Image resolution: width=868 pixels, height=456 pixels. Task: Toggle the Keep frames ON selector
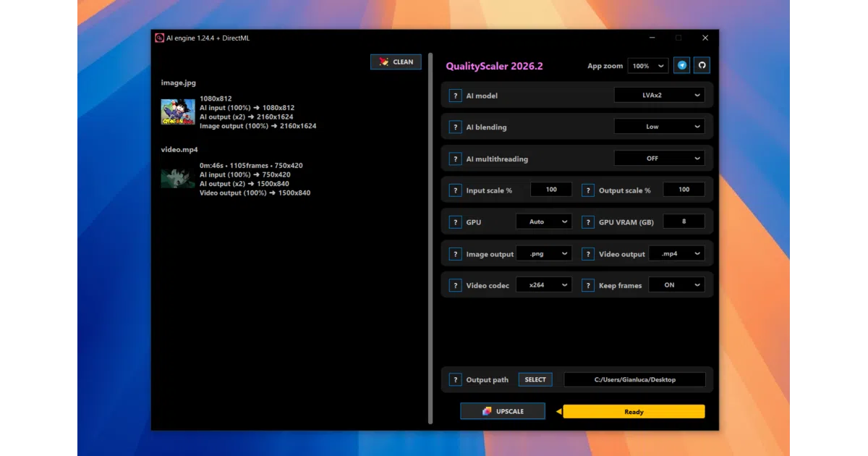(676, 285)
